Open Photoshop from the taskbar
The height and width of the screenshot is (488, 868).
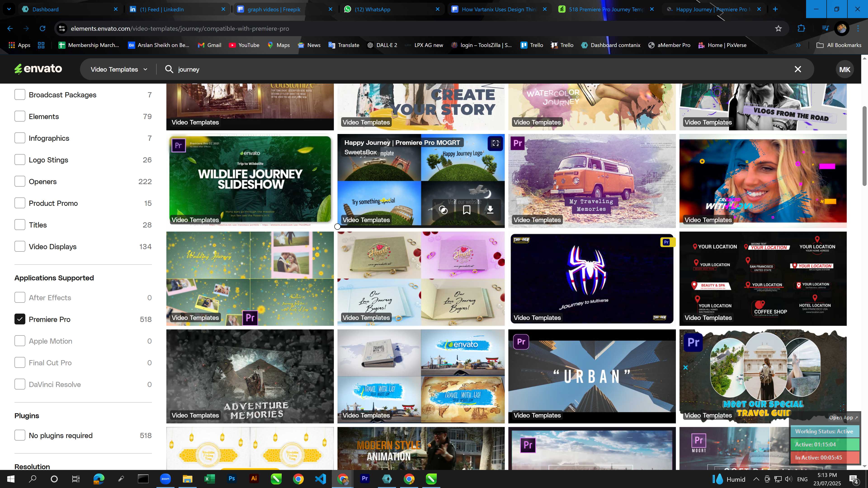tap(232, 479)
